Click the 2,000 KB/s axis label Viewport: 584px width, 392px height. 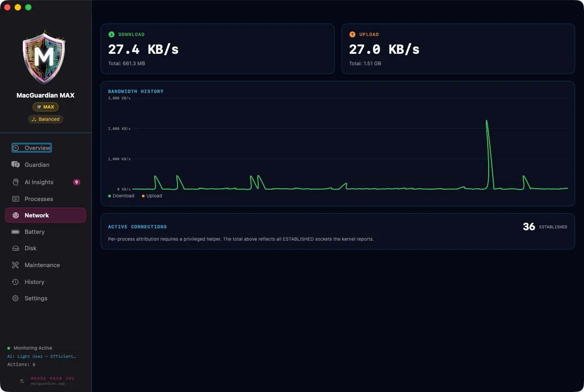tap(119, 129)
